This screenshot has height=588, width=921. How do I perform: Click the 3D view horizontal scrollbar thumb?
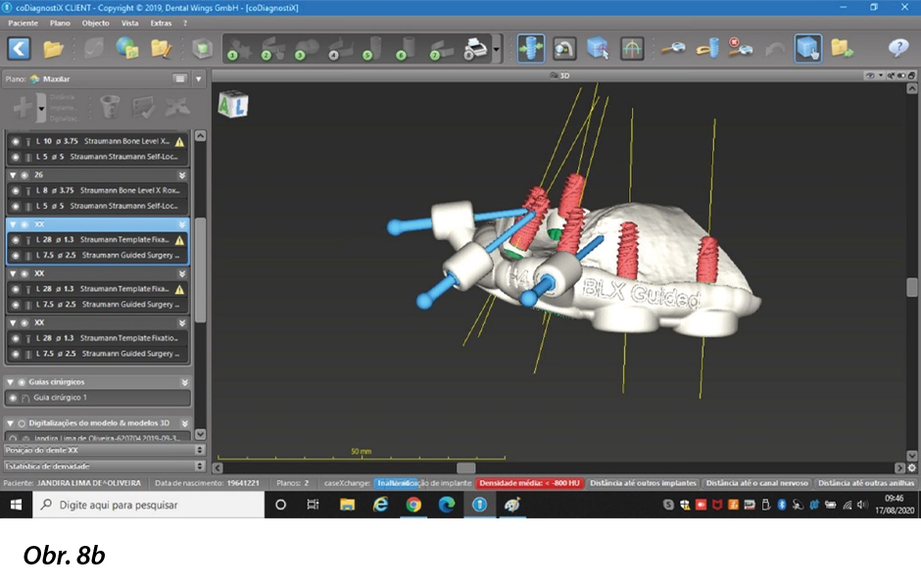click(465, 467)
